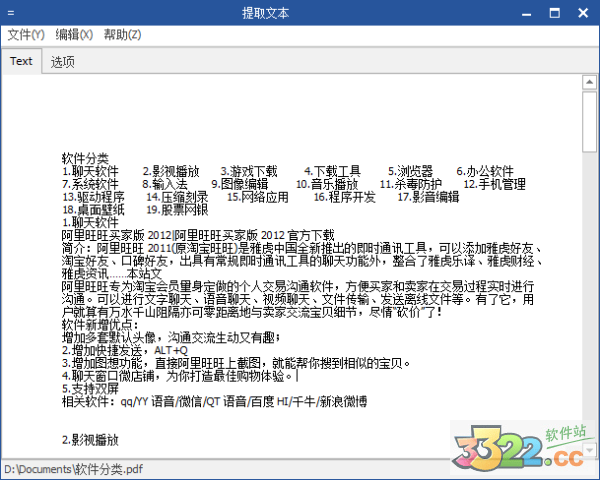600x480 pixels.
Task: Click the line 阿里旺旺买家版 2012 官方下载
Action: (x=198, y=235)
